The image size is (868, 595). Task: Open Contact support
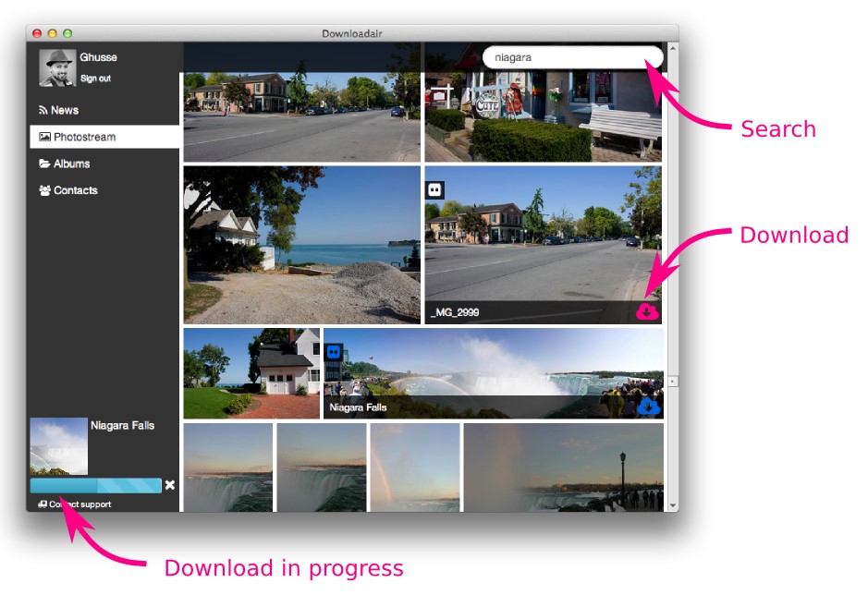tap(79, 504)
